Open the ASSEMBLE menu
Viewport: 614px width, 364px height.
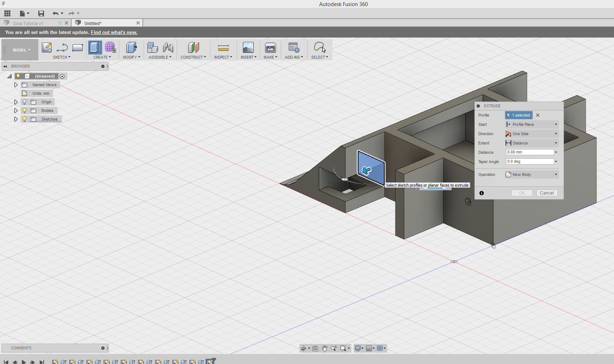[x=160, y=57]
